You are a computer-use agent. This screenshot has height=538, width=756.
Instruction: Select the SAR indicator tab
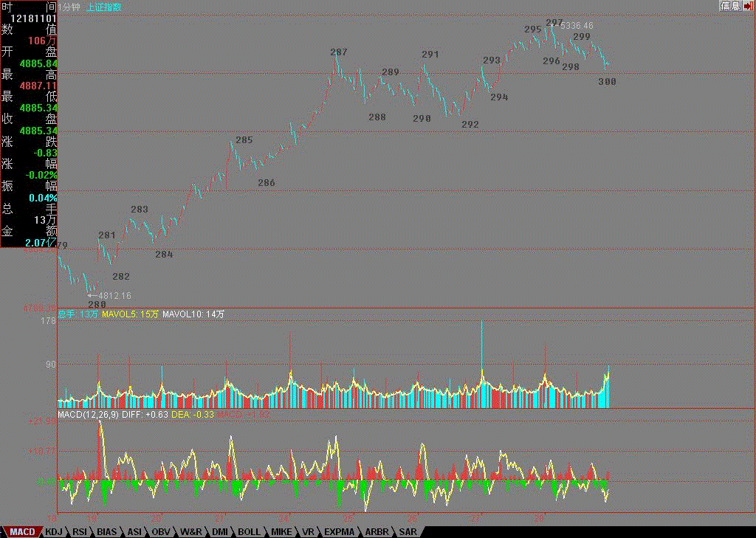pos(408,531)
